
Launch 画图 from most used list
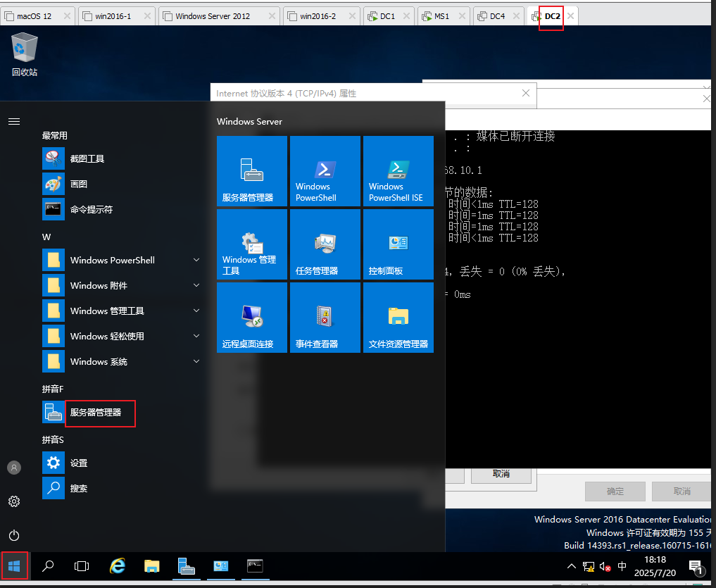[x=121, y=184]
